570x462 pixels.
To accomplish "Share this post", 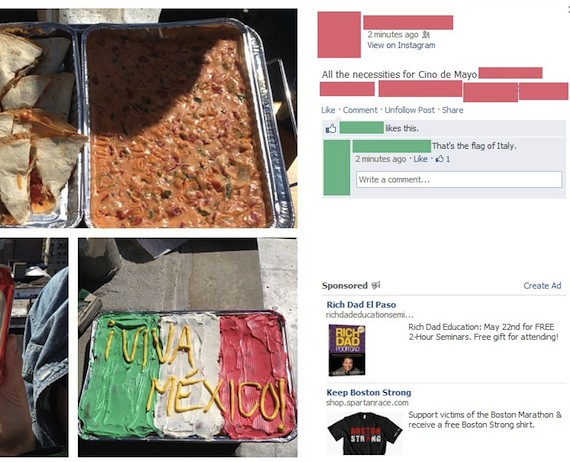I will (x=452, y=110).
